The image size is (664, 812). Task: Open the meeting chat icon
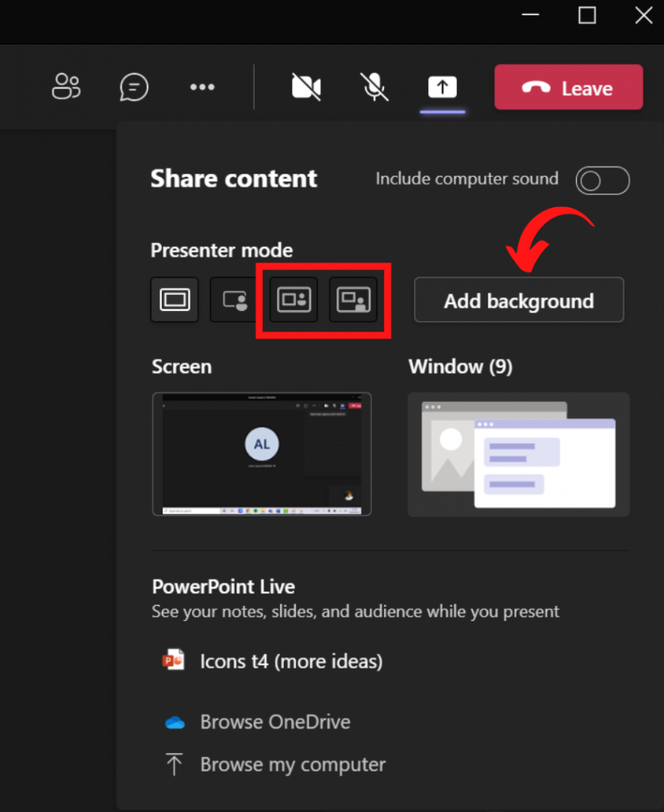pyautogui.click(x=134, y=86)
